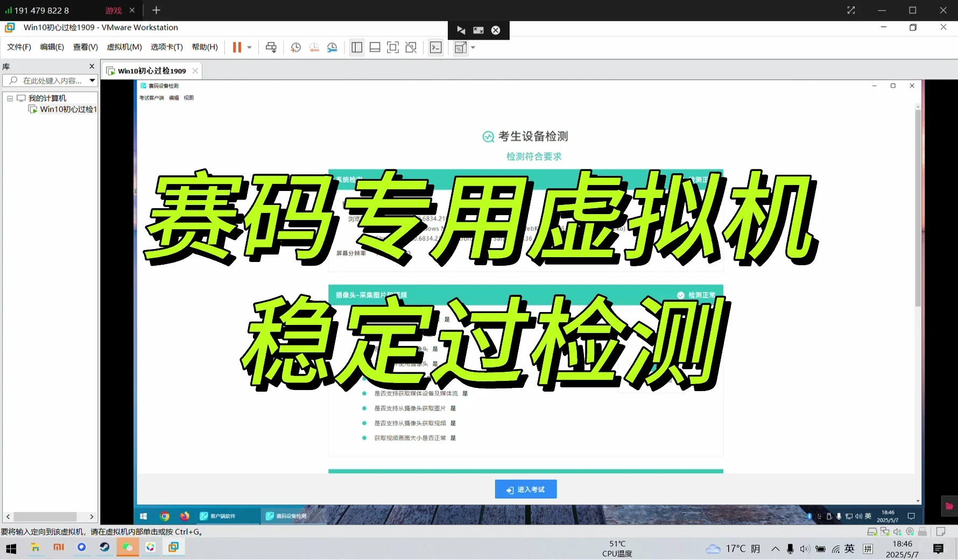Image resolution: width=958 pixels, height=560 pixels.
Task: Open the orange MI app on the host taskbar
Action: tap(59, 548)
